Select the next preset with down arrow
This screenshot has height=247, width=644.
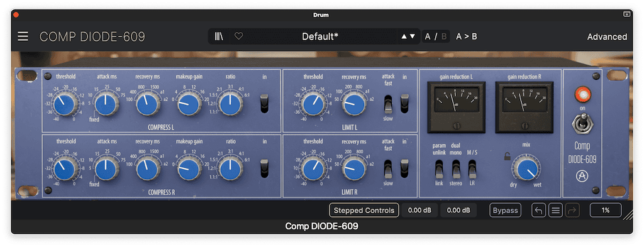413,36
